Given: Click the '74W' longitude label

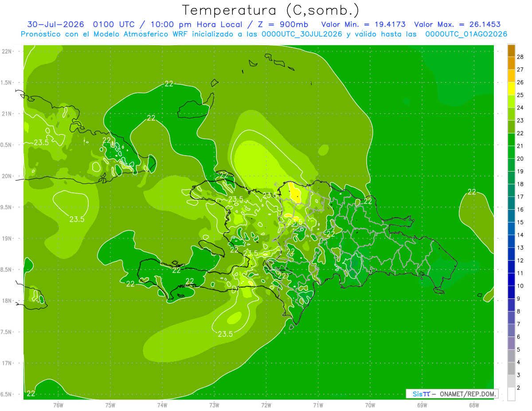Looking at the screenshot, I should (x=162, y=404).
